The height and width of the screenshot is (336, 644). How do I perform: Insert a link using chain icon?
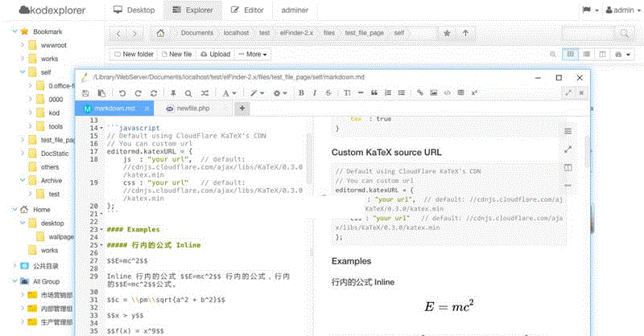click(x=420, y=93)
